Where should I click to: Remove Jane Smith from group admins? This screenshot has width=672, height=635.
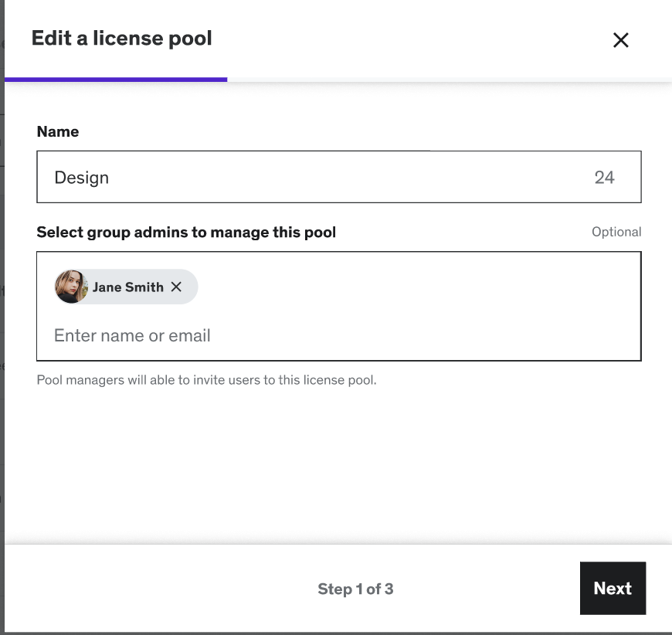[176, 287]
